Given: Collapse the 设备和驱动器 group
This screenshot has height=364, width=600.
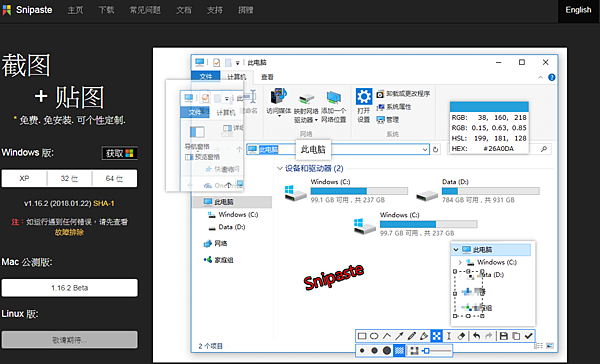Looking at the screenshot, I should (x=280, y=168).
